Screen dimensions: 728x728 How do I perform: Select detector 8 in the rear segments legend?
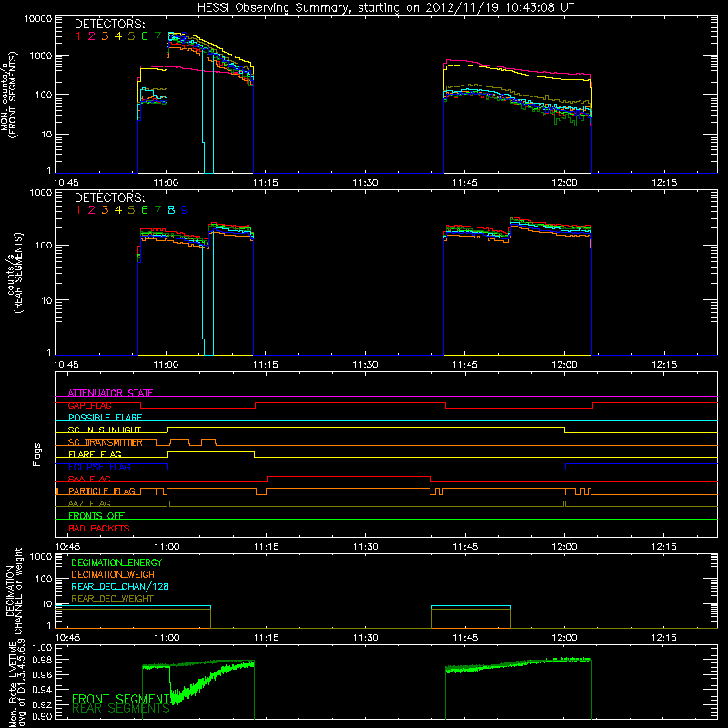171,210
